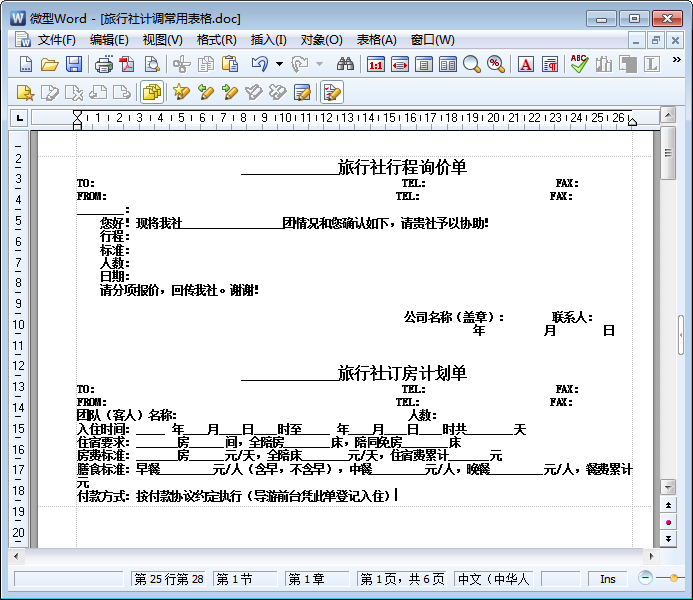Click the vertical scrollbar down arrow

click(668, 487)
